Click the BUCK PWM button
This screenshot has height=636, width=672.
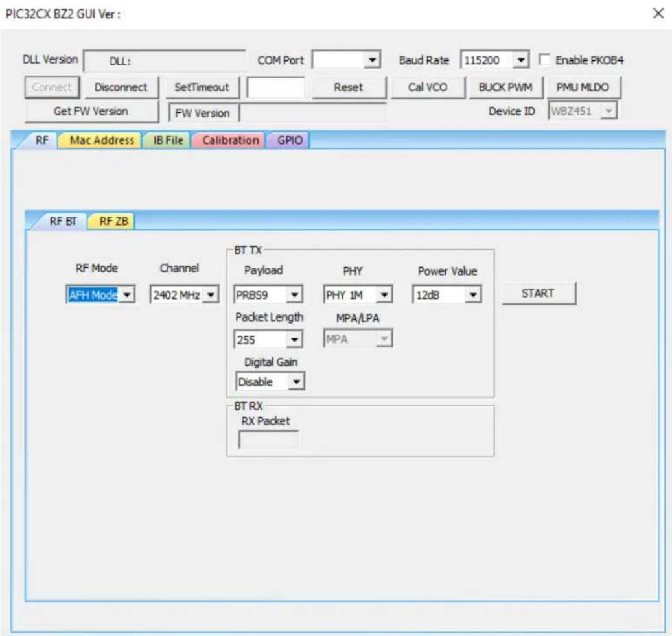tap(505, 88)
